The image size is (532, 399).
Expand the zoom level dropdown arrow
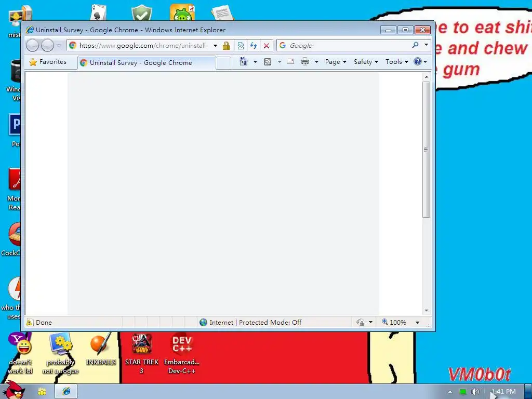417,322
